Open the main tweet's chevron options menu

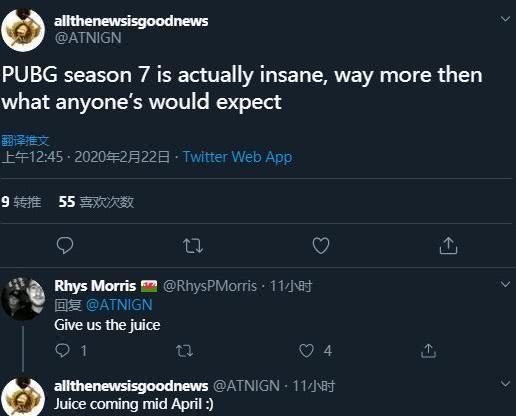[x=505, y=19]
